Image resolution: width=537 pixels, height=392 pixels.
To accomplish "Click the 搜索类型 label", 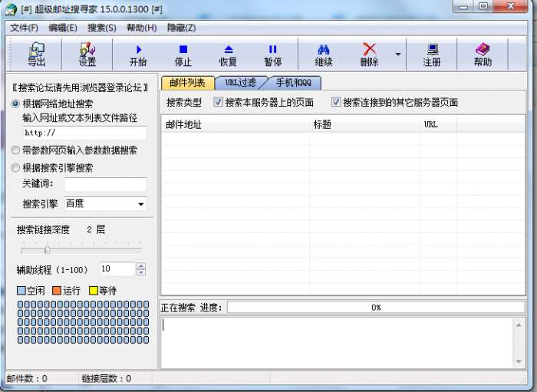I will (x=184, y=102).
